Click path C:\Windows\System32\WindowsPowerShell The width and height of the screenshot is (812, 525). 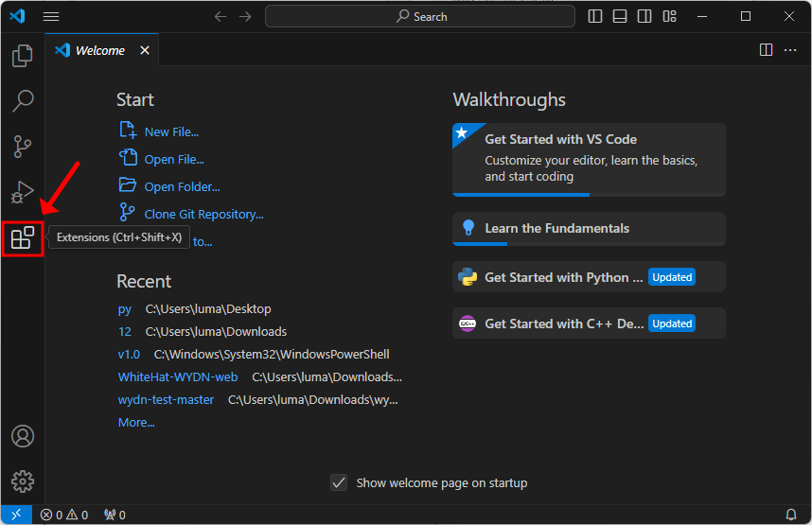pyautogui.click(x=272, y=355)
